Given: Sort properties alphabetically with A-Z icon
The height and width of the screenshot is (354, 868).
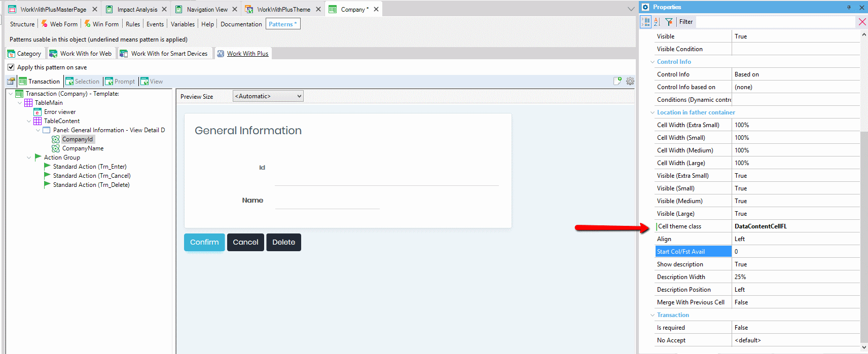Looking at the screenshot, I should point(657,22).
